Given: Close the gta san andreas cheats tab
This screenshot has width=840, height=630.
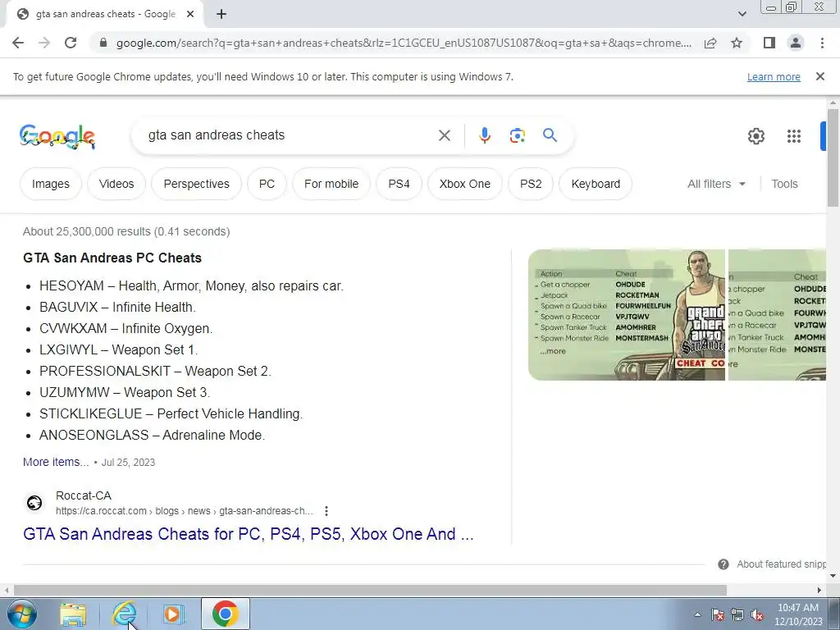Looking at the screenshot, I should tap(190, 15).
